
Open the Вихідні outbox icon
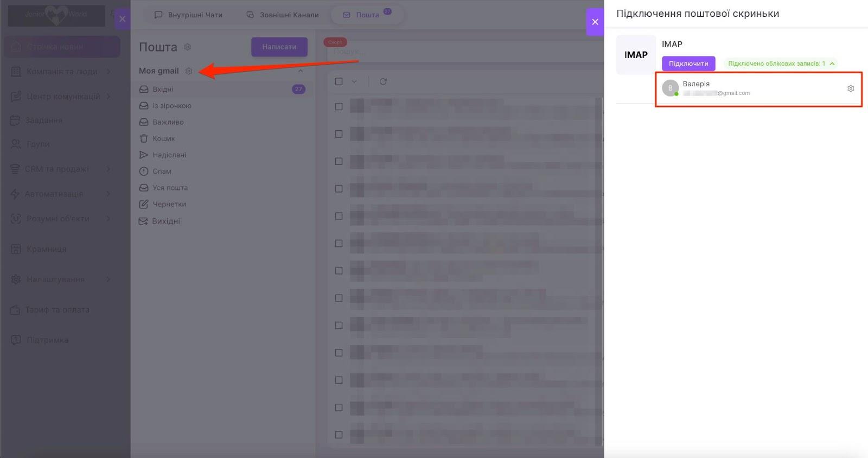tap(143, 221)
